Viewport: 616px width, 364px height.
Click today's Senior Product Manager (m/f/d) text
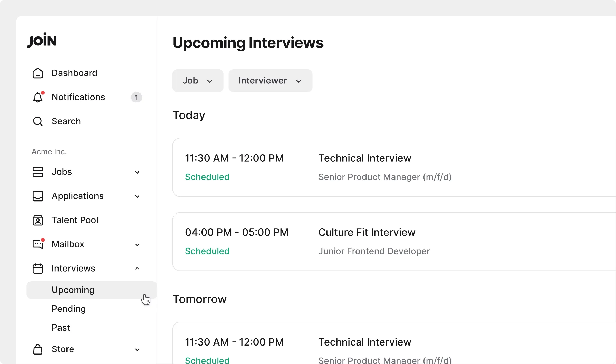click(385, 177)
